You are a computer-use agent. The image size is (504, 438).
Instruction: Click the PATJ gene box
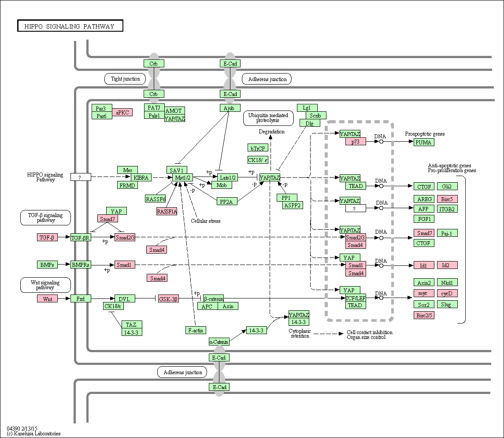154,107
